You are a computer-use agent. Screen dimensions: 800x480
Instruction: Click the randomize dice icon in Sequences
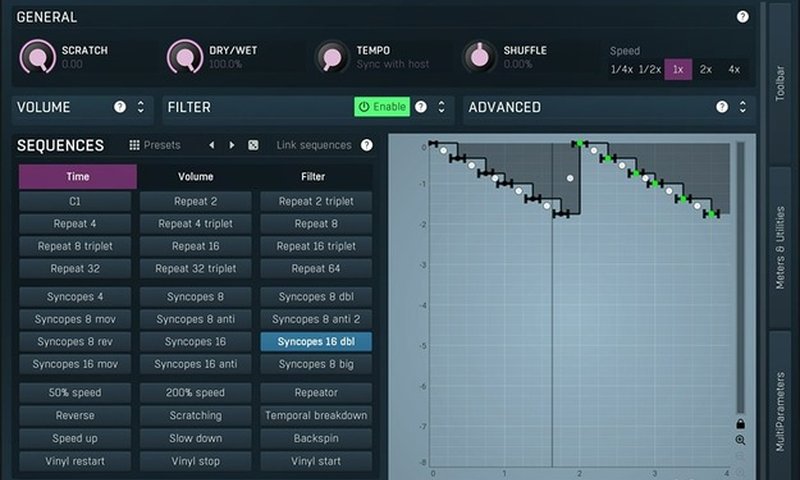253,145
